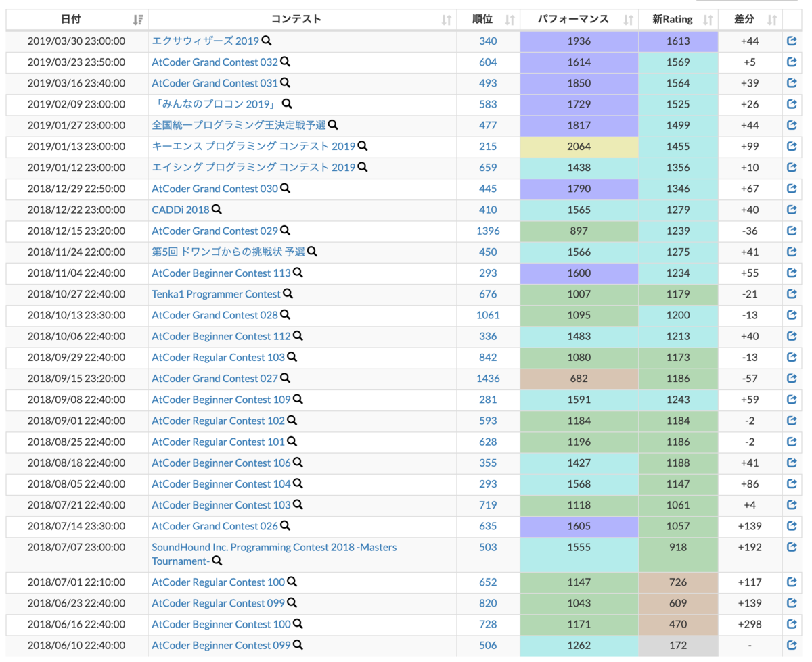Open AtCoder Regular Contest 102 link
The image size is (812, 662).
219,421
